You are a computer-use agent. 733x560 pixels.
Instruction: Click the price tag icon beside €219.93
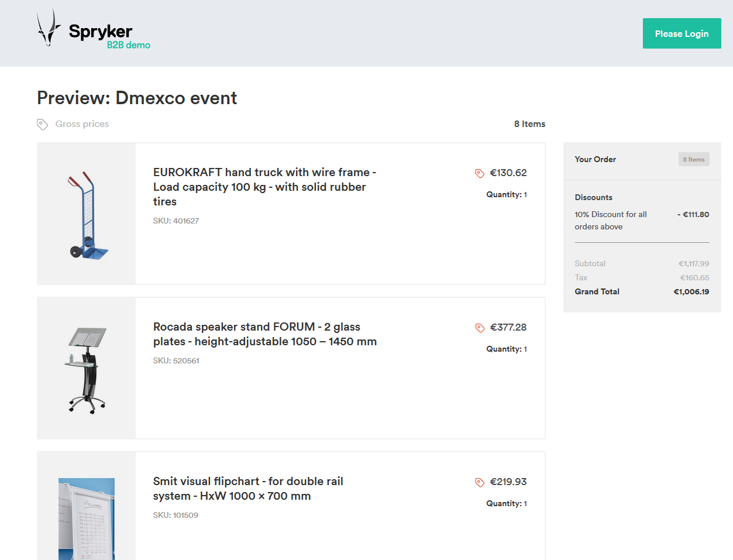point(480,482)
